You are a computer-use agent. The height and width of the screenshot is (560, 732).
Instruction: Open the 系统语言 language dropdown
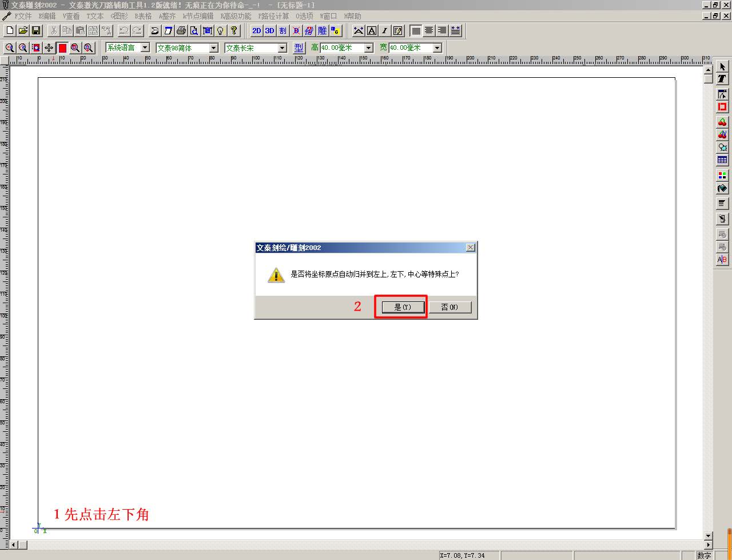(x=145, y=48)
